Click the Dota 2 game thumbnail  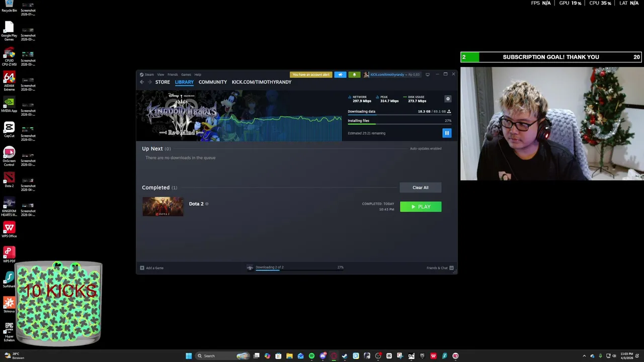click(x=163, y=207)
